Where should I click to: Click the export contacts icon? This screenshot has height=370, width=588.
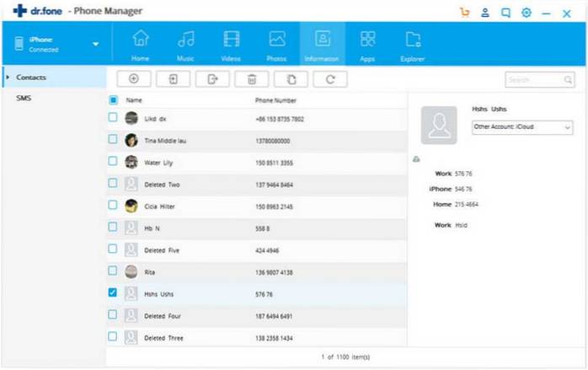[x=211, y=78]
